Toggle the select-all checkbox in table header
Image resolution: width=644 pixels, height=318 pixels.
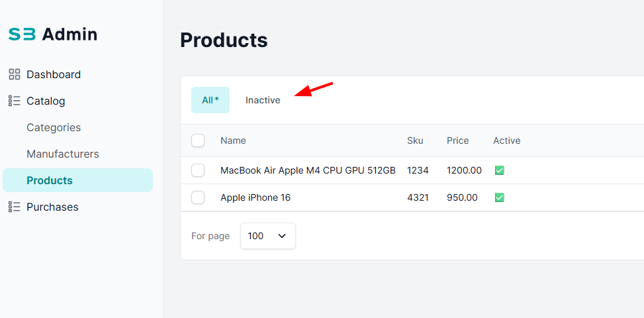pyautogui.click(x=198, y=140)
